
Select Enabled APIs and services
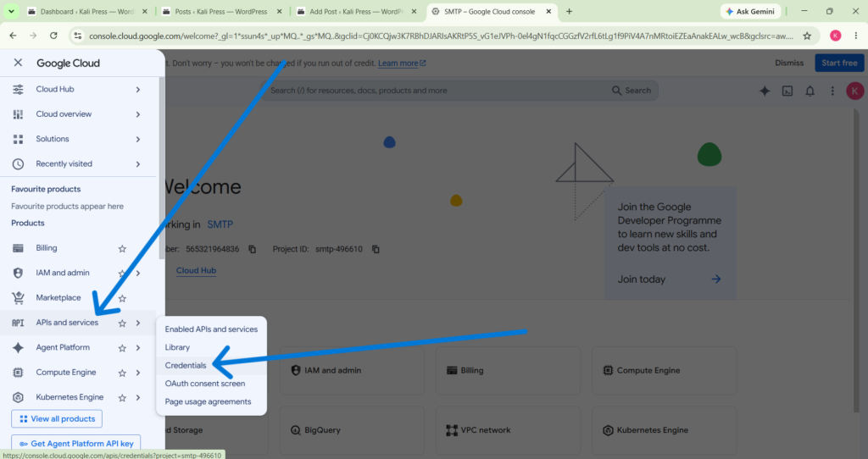click(211, 329)
